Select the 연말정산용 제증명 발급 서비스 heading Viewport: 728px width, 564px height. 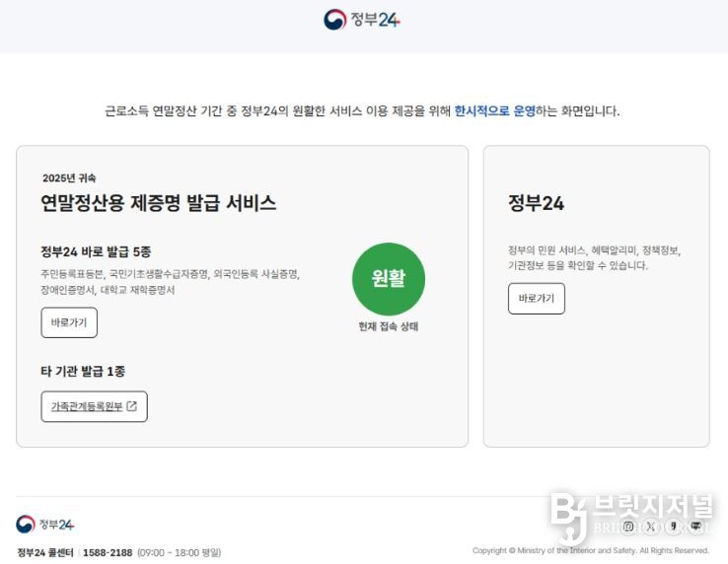point(158,203)
